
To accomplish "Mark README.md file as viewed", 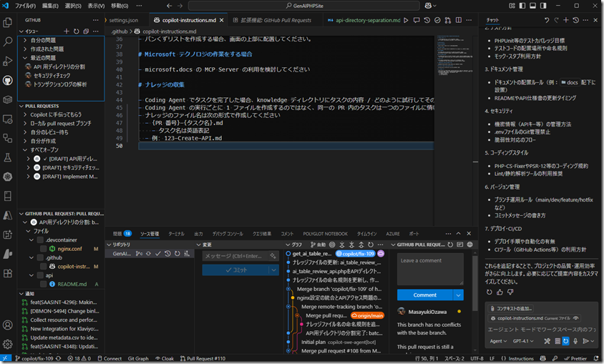I will pyautogui.click(x=44, y=284).
